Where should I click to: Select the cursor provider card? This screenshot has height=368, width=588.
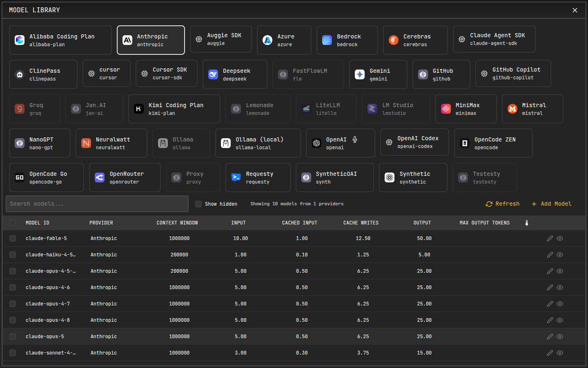tap(107, 74)
